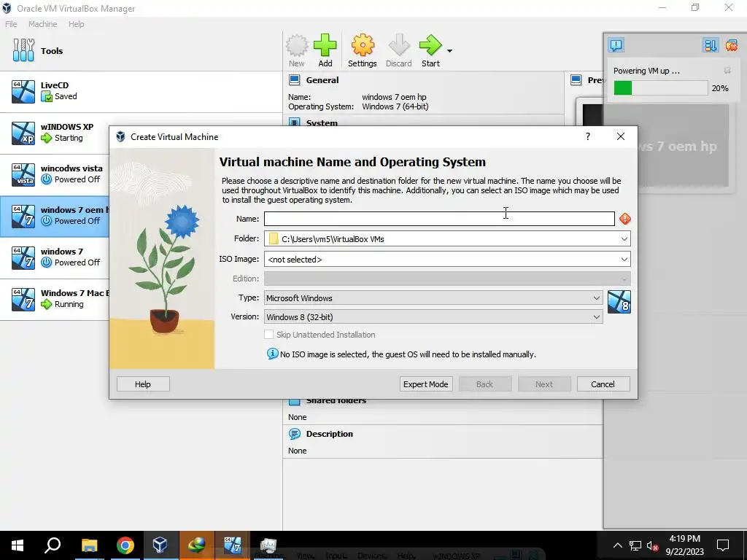Click the network tray icon
This screenshot has width=747, height=560.
click(635, 545)
